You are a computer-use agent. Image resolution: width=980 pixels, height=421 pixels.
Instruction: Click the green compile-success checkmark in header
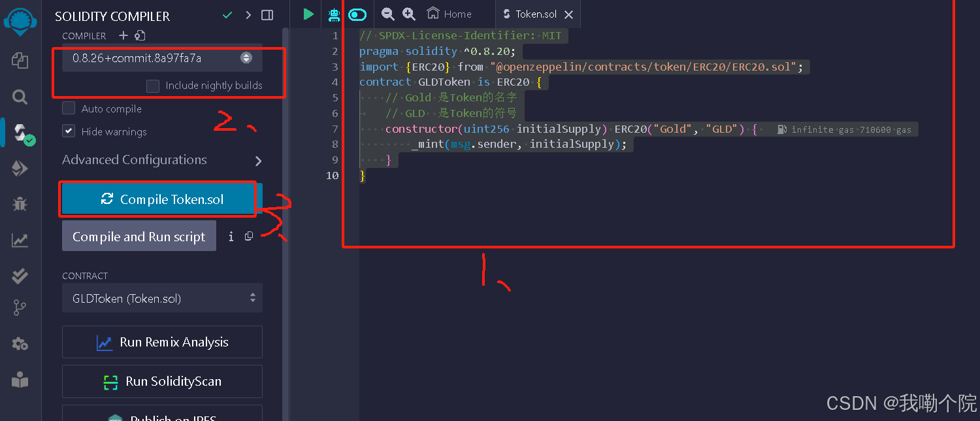click(227, 15)
